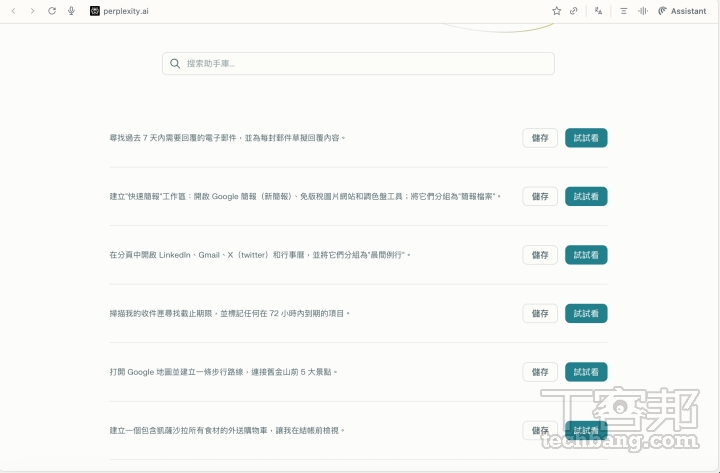Screen dimensions: 720x473
Task: Try the Google 地圖 walking route task
Action: (x=586, y=372)
